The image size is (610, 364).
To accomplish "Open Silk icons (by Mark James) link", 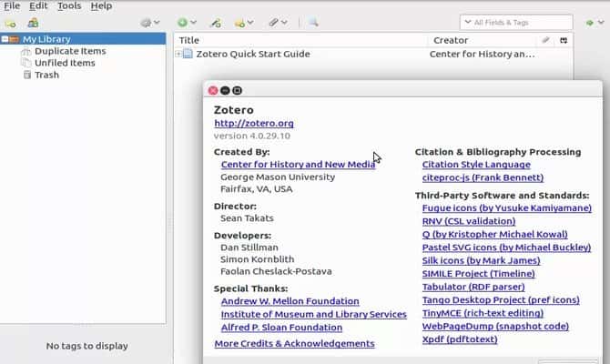I will pyautogui.click(x=482, y=261).
